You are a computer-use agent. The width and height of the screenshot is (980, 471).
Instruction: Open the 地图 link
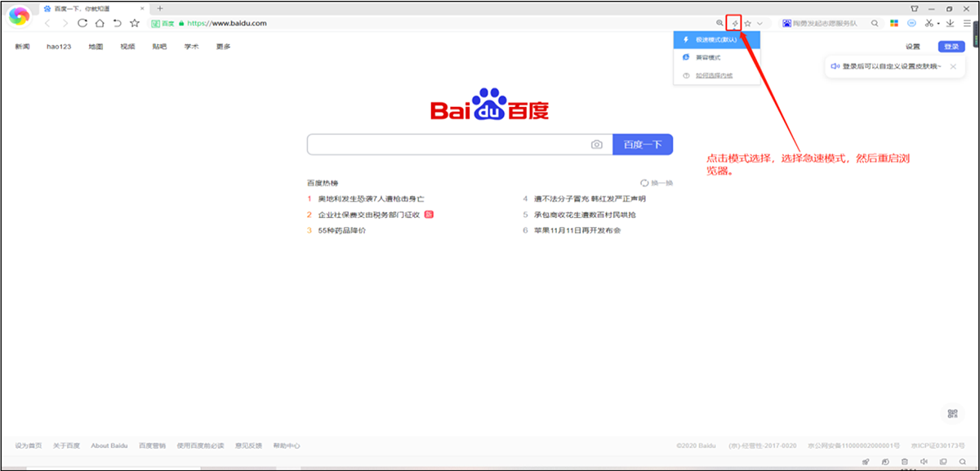point(96,47)
